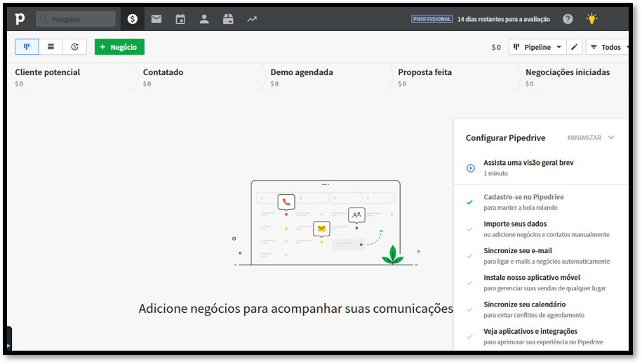Click the checkmark beside Sincronize seu calendário
This screenshot has width=642, height=364.
tap(469, 310)
